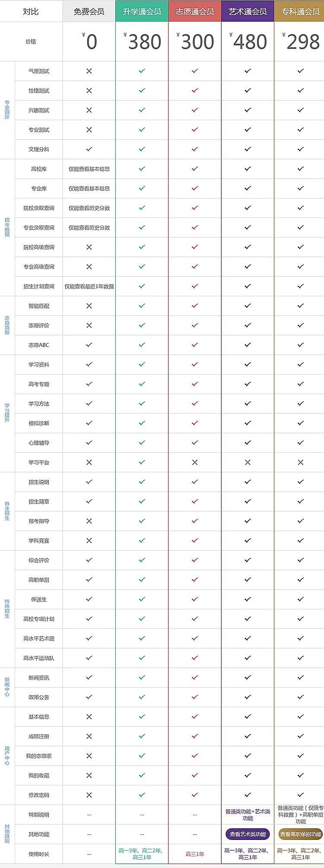Click the 新闻资讯 check mark under 专科通会员
The height and width of the screenshot is (868, 324).
tap(301, 677)
